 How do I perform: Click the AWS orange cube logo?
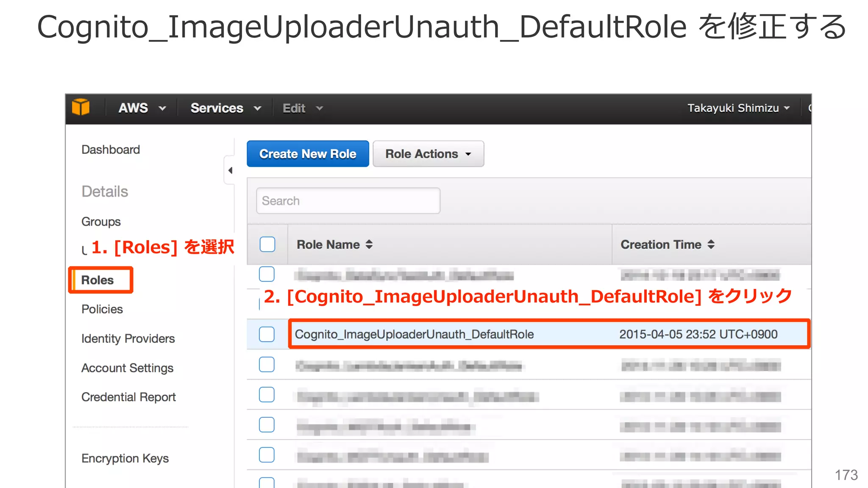81,108
